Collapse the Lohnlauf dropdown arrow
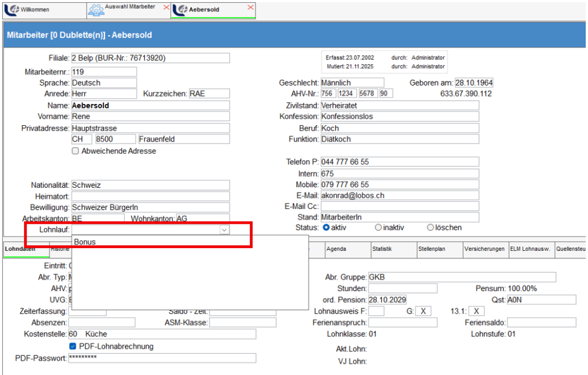Screen dimensions: 588x375 point(224,230)
